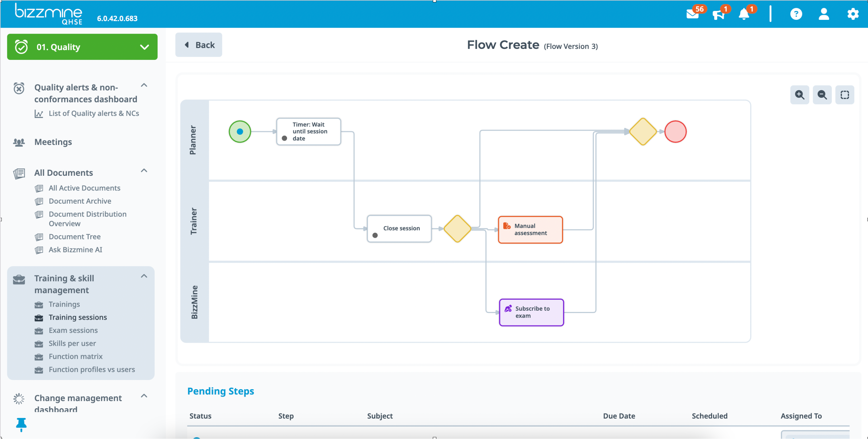The image size is (868, 439).
Task: Select Document Archive menu item
Action: [x=80, y=201]
